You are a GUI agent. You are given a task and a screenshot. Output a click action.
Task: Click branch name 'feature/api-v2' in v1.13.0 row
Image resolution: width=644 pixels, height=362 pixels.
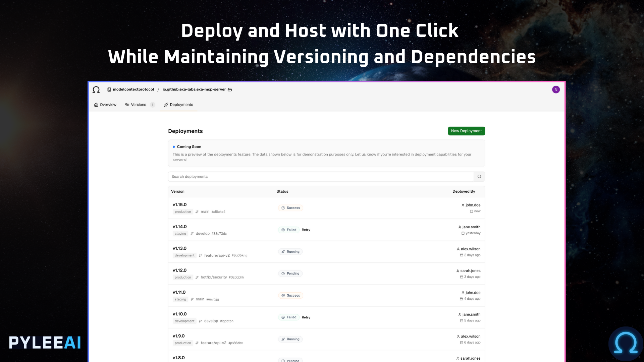217,255
